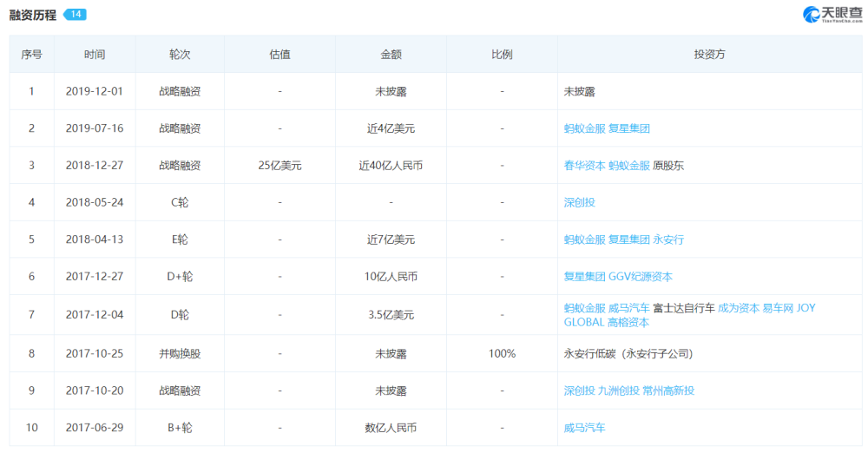Select the 融资历程 section title
Screen dimensions: 868x453
tap(33, 15)
